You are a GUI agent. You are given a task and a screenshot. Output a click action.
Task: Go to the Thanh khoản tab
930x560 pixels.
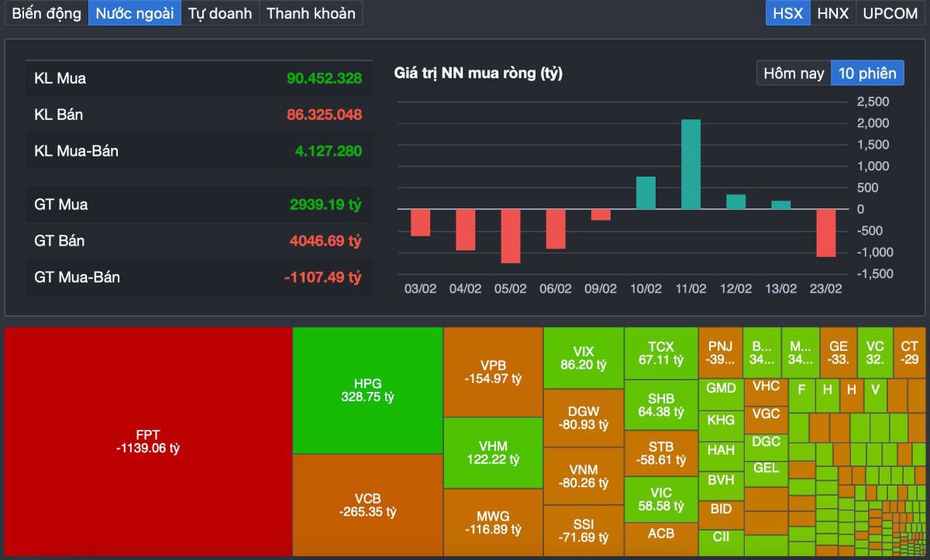click(311, 13)
